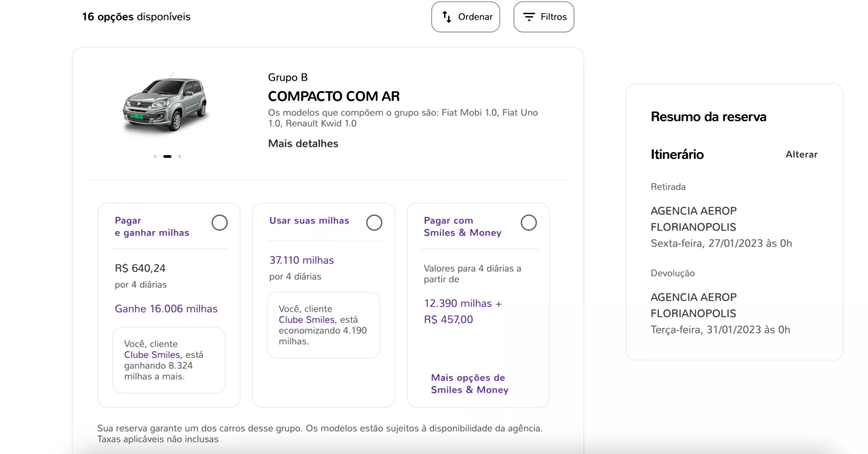Click 'Terça-feira, 31/01/2023 às 0h' return date
The width and height of the screenshot is (868, 454).
[720, 330]
